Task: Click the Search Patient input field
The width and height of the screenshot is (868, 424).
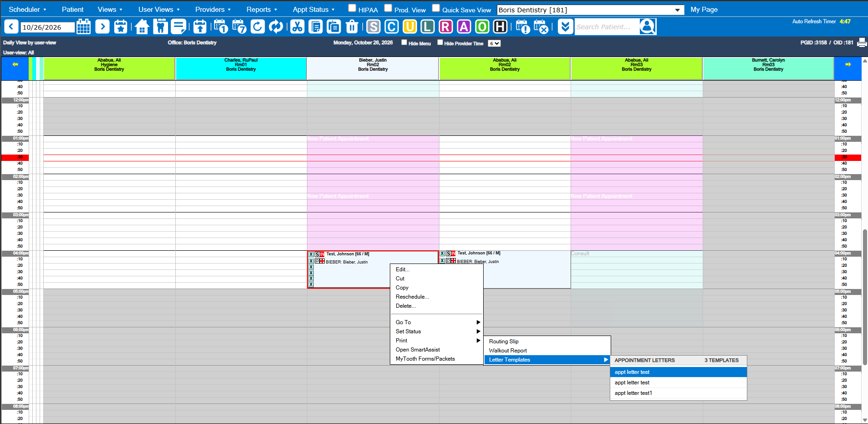Action: click(607, 27)
